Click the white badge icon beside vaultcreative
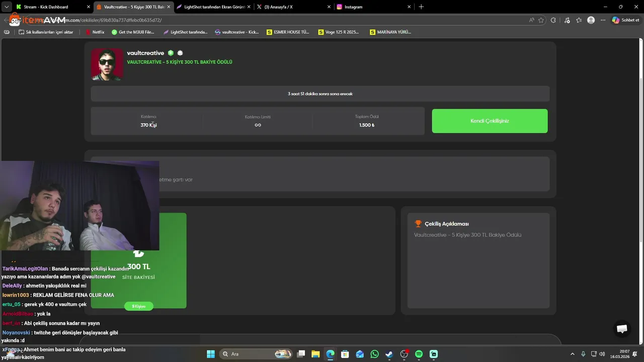The width and height of the screenshot is (644, 362). (x=180, y=53)
